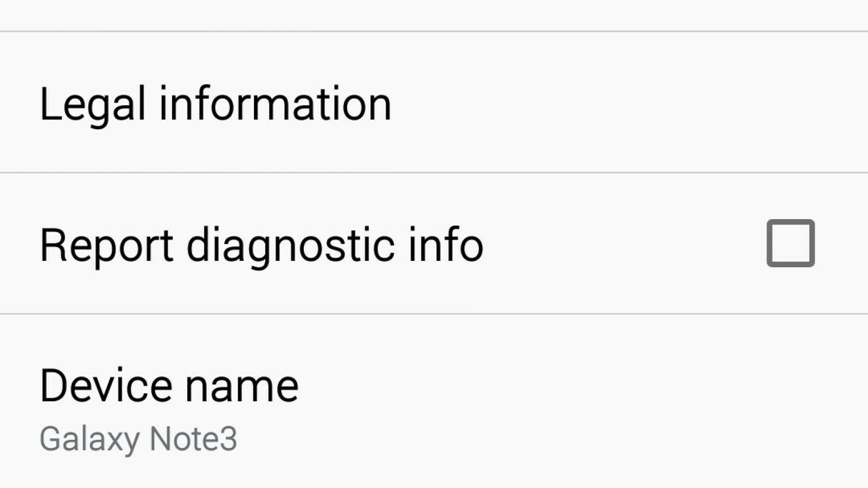Click the word information in Legal row
The width and height of the screenshot is (868, 488).
[x=275, y=104]
